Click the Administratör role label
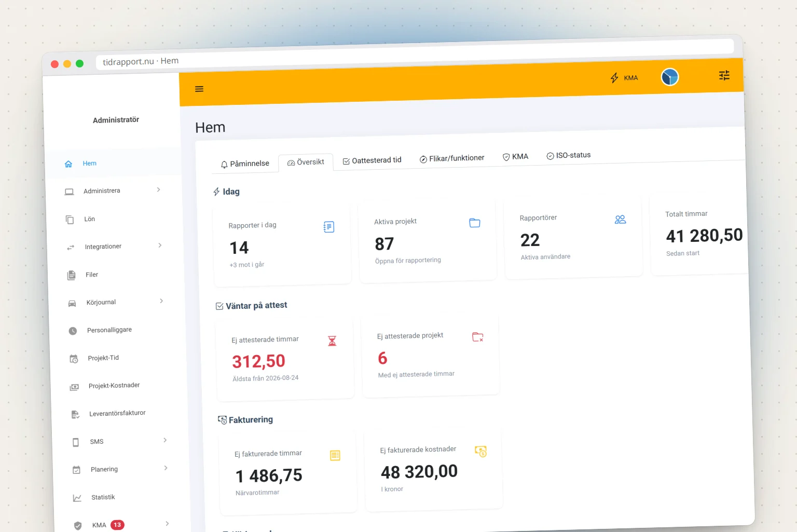This screenshot has height=532, width=797. tap(116, 120)
